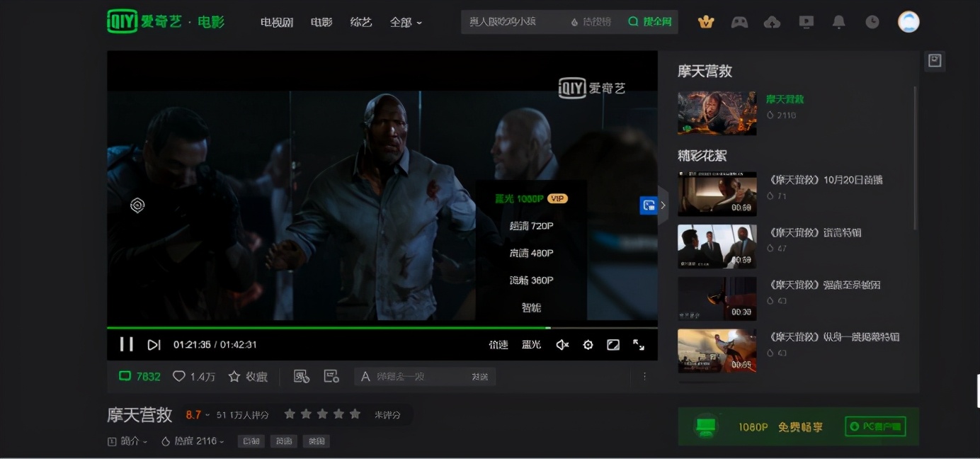
Task: Click the 搜全网 search button
Action: click(x=649, y=22)
